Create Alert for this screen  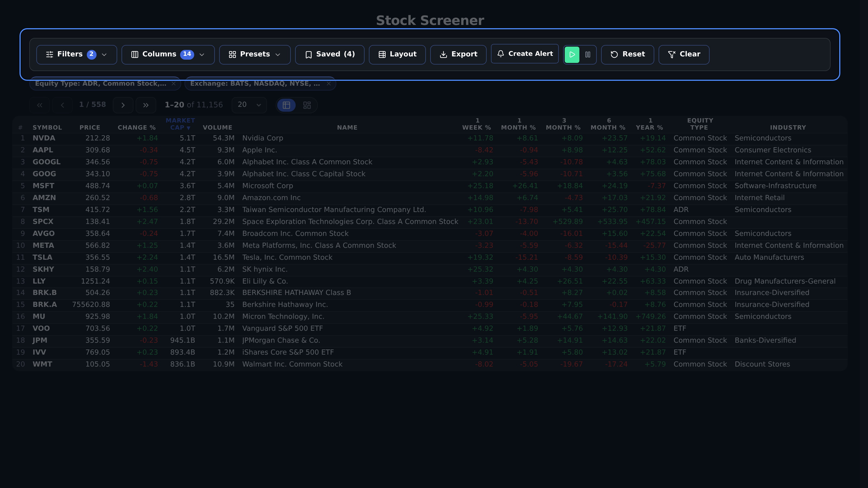click(525, 54)
